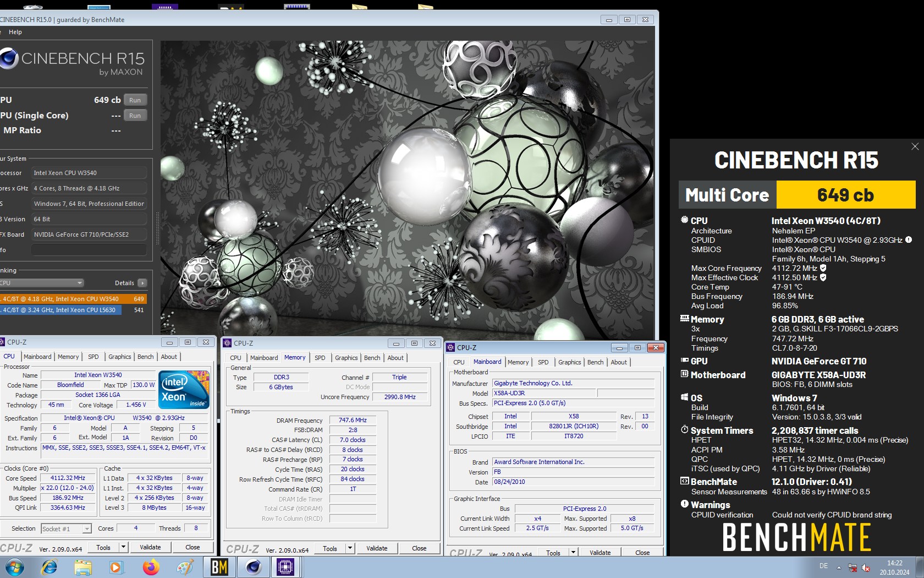Switch to About tab in CPU-Z Mainboard window
Image resolution: width=924 pixels, height=578 pixels.
[x=619, y=362]
